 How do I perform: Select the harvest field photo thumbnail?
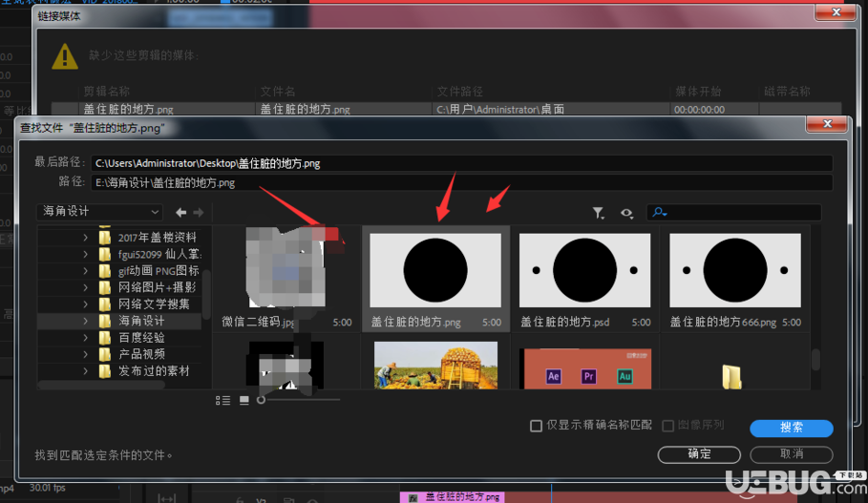click(435, 365)
